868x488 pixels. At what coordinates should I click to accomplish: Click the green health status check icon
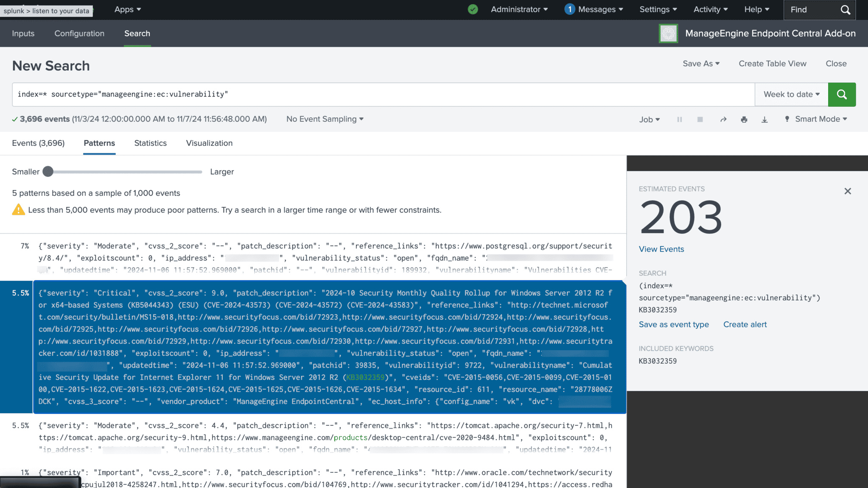click(473, 9)
